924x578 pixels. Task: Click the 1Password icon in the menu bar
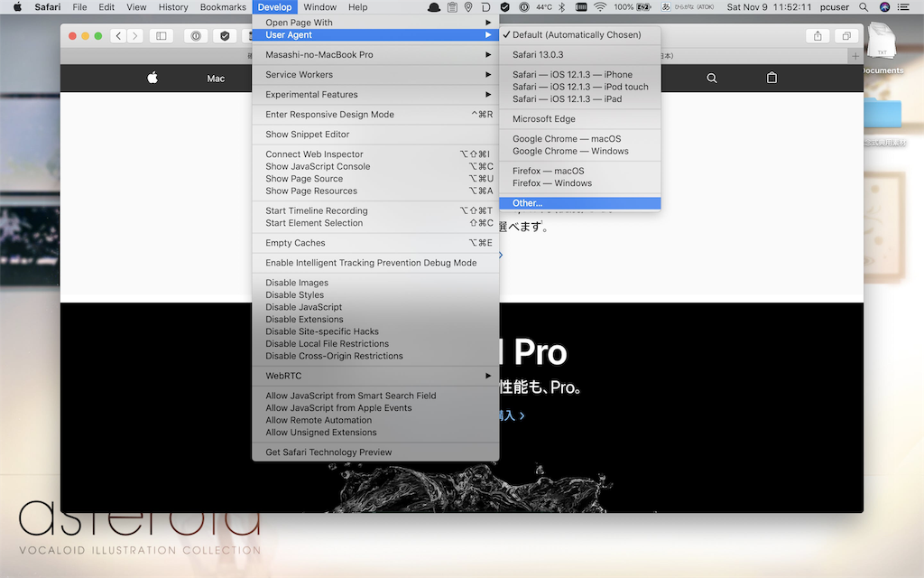(524, 7)
